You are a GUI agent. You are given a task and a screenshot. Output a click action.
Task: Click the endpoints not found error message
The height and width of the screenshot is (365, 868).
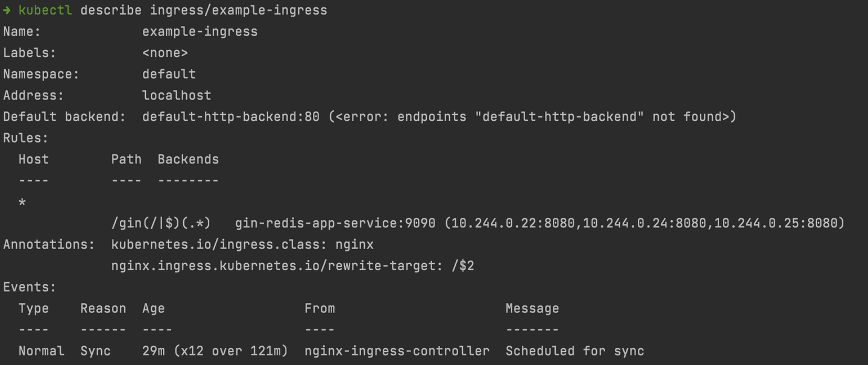point(532,116)
